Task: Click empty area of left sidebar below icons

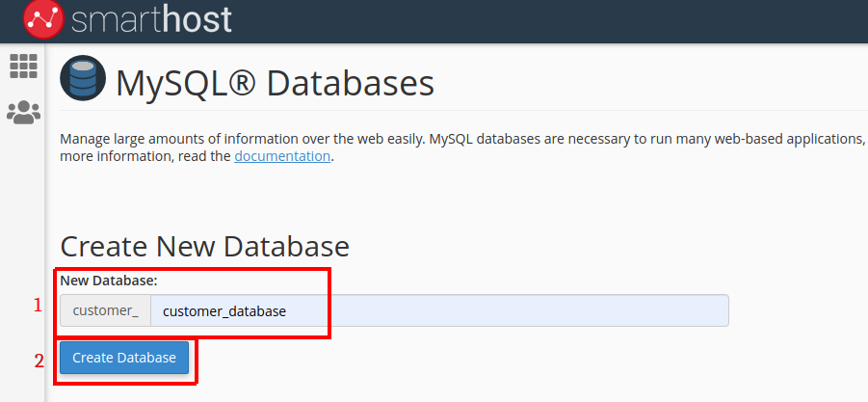Action: [x=23, y=270]
